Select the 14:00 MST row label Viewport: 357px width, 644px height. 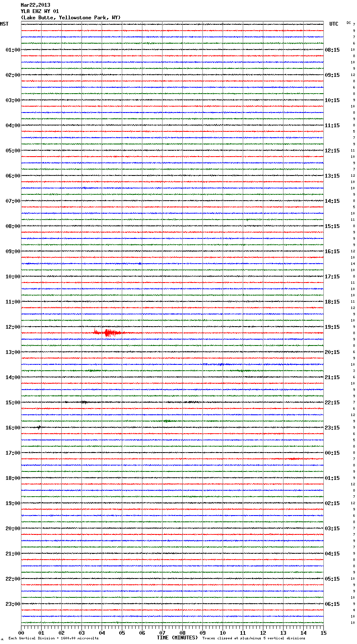click(x=13, y=377)
